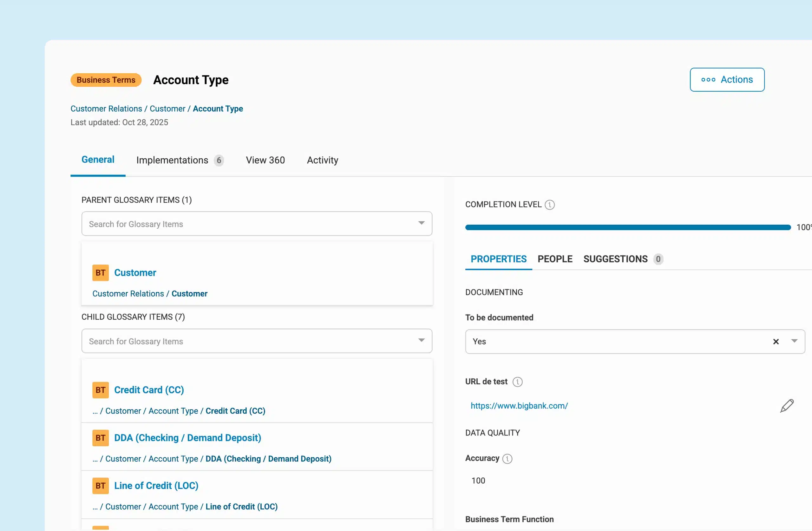Click the URL de test info icon
The height and width of the screenshot is (531, 812).
[517, 382]
